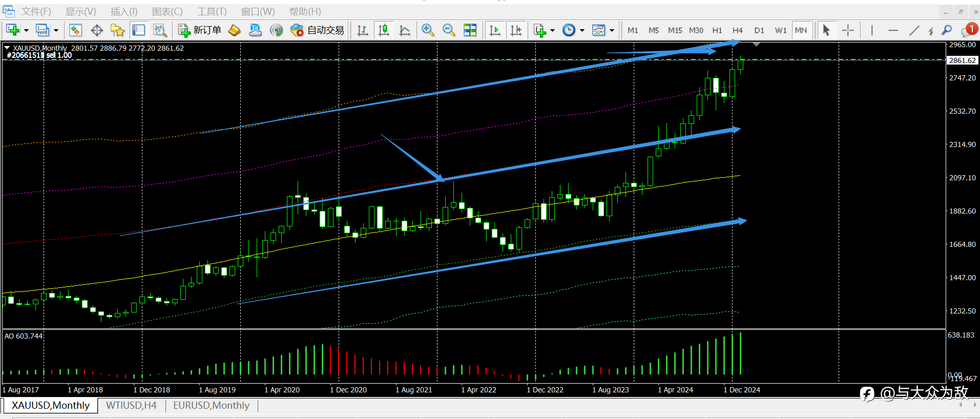Expand the new chart dropdown arrow

point(26,31)
